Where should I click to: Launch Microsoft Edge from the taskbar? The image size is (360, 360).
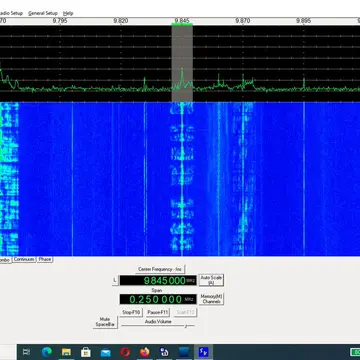point(47,352)
